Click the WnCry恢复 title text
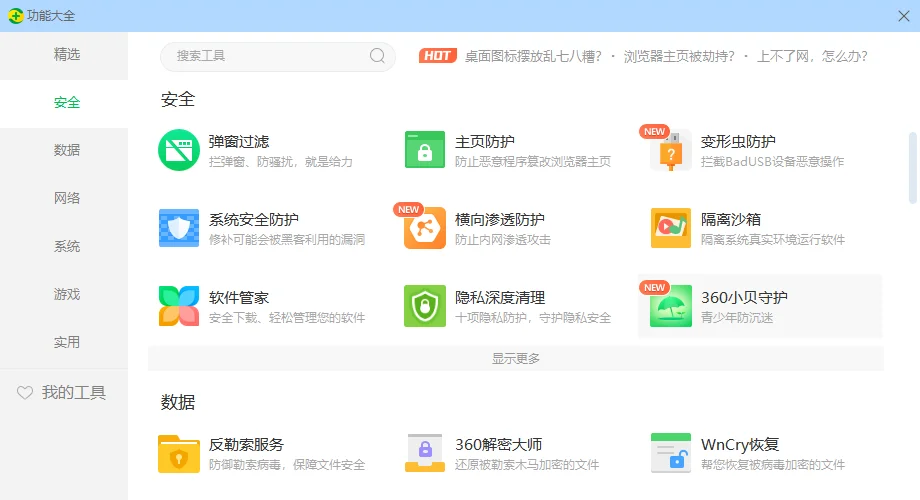920x500 pixels. click(x=740, y=444)
